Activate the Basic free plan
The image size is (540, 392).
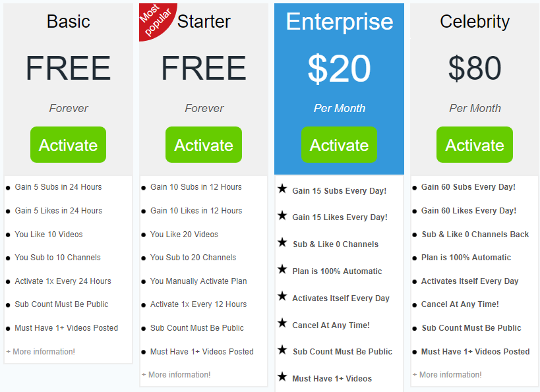(68, 144)
